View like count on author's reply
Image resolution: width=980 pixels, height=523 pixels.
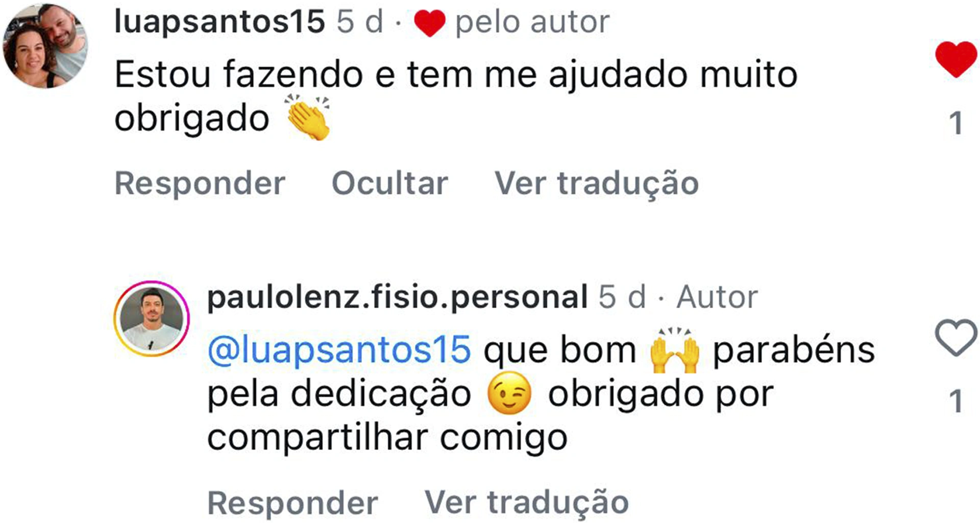[955, 401]
